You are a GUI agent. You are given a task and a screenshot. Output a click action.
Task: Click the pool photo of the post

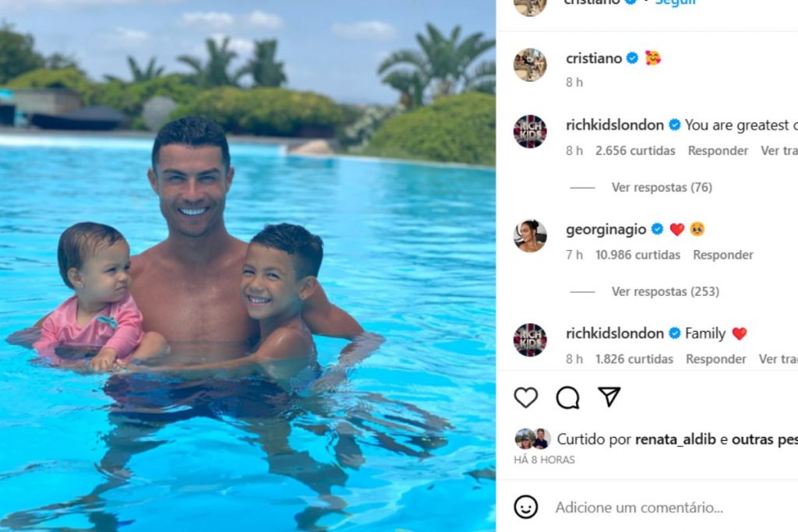[x=248, y=266]
